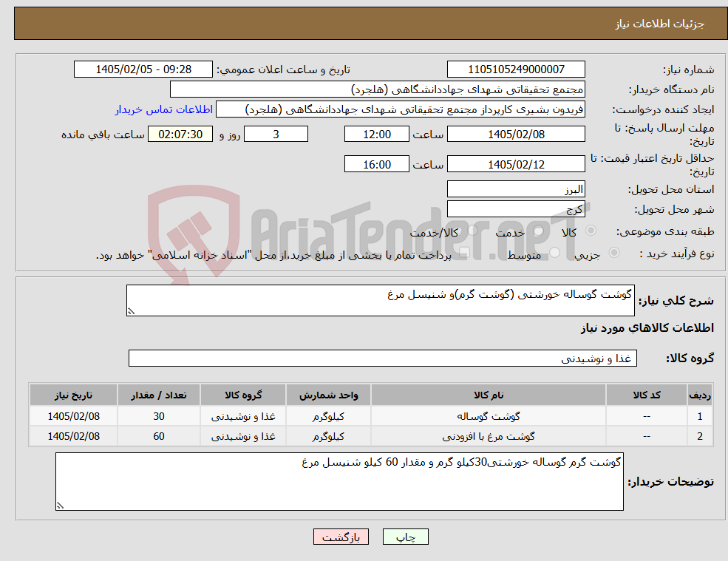
Task: Click row number 1 in the goods table
Action: (x=700, y=416)
